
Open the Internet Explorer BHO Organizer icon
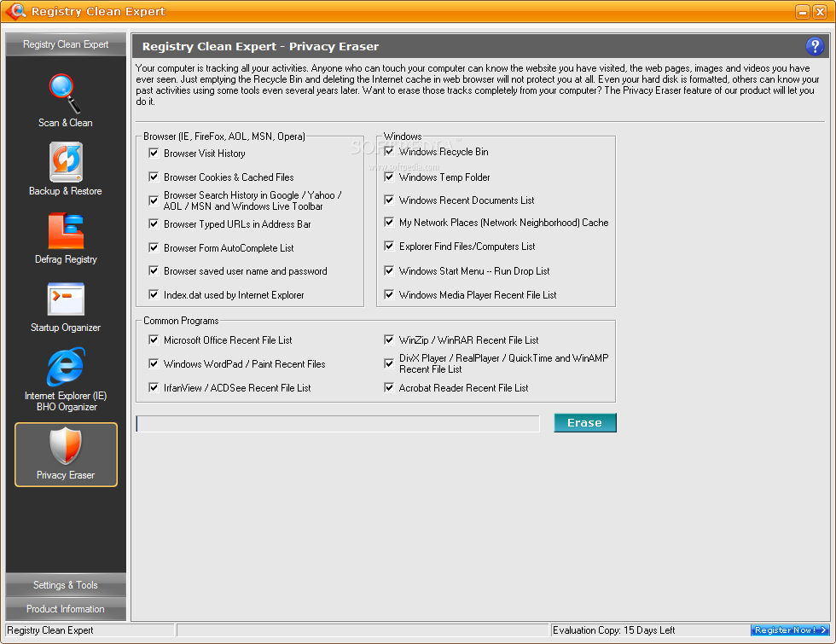tap(66, 367)
